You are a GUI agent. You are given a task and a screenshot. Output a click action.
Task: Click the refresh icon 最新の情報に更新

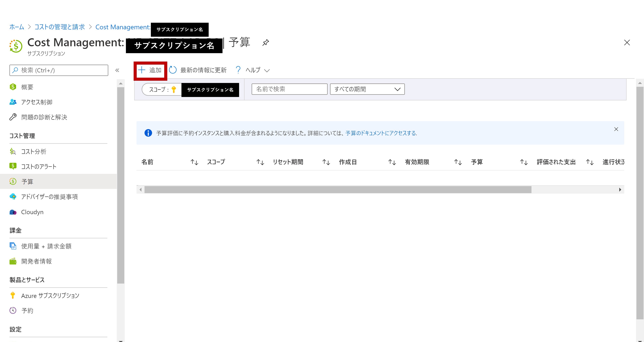[173, 70]
